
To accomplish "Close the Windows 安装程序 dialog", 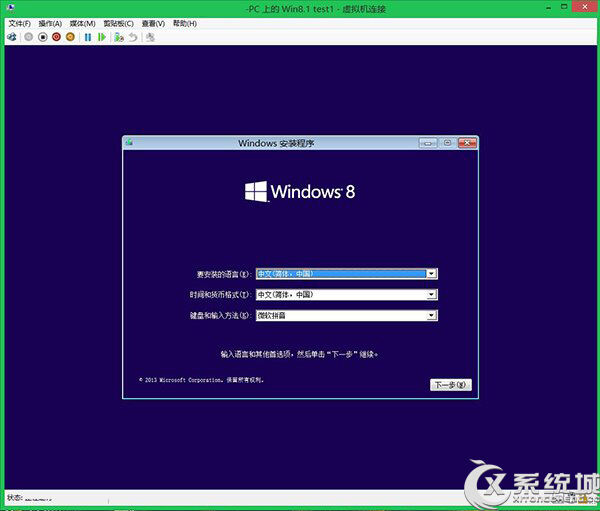I will 467,143.
